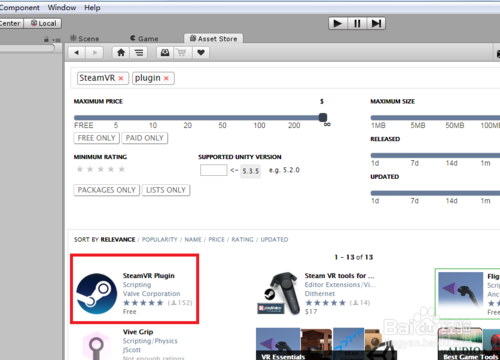Sort results by RELEVANCE

(x=118, y=240)
